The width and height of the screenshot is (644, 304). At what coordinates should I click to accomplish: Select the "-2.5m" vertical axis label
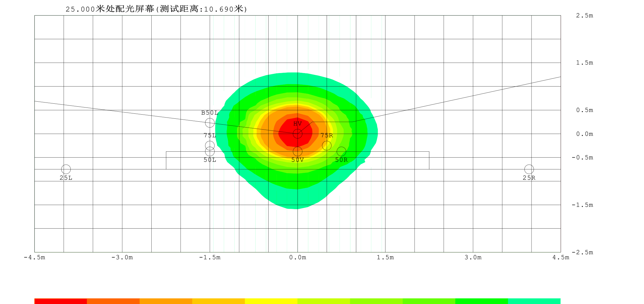tap(582, 252)
